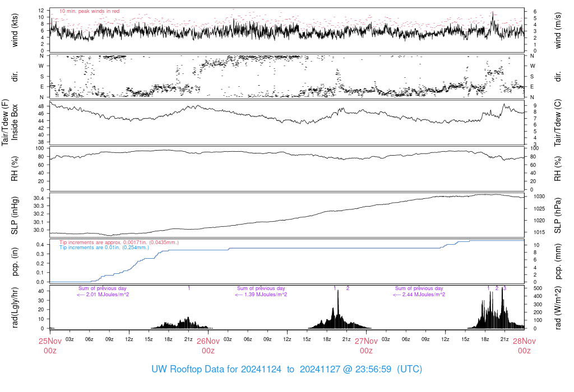Click 'Tip increments are approx. 0.00171in.' text

click(104, 242)
